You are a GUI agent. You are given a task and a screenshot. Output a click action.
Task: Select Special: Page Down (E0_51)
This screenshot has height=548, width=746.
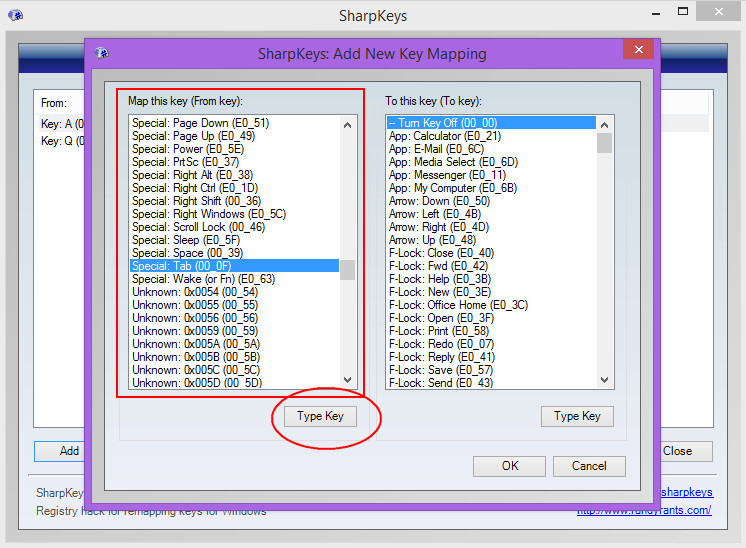click(x=234, y=123)
